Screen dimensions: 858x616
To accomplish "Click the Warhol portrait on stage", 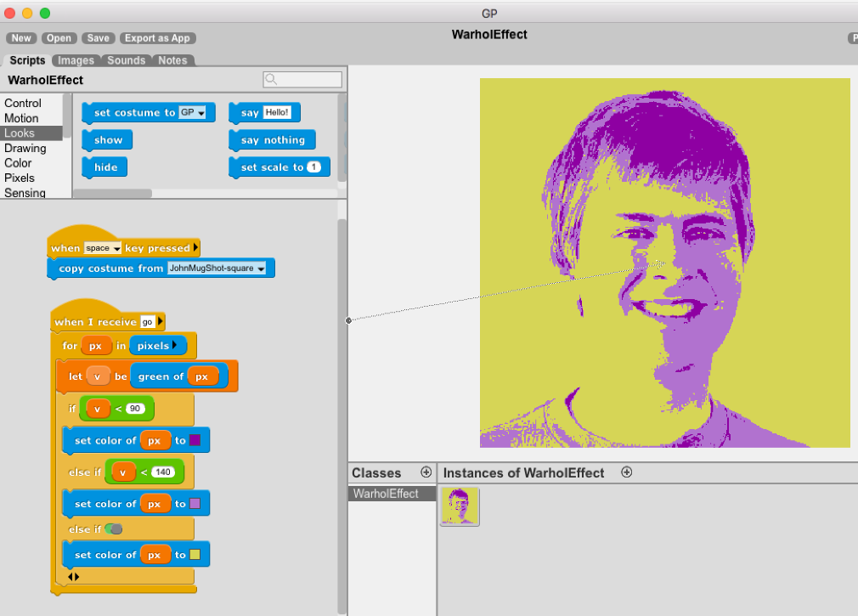I will coord(665,263).
